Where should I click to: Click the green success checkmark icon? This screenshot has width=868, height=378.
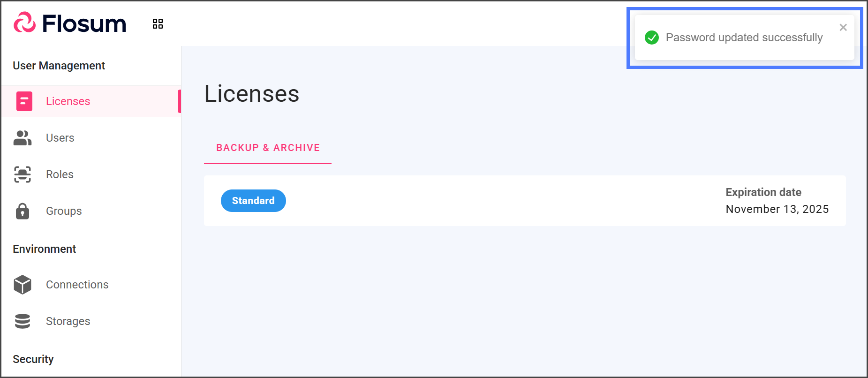click(x=652, y=38)
